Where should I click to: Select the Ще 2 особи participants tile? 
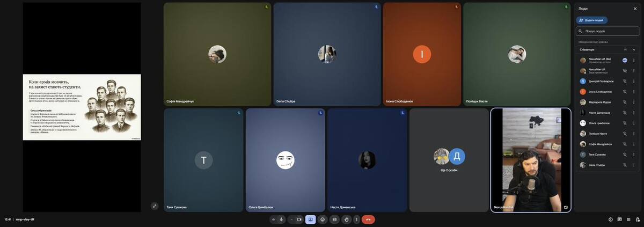(x=449, y=160)
